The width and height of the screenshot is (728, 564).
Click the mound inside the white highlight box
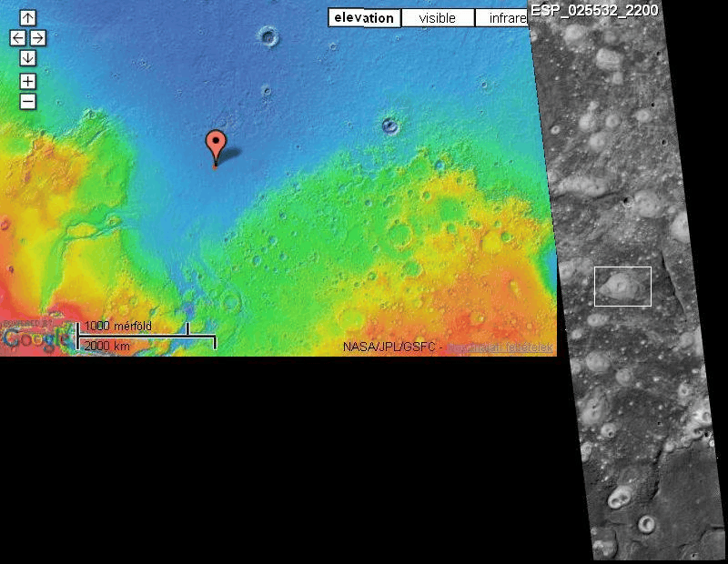(618, 286)
